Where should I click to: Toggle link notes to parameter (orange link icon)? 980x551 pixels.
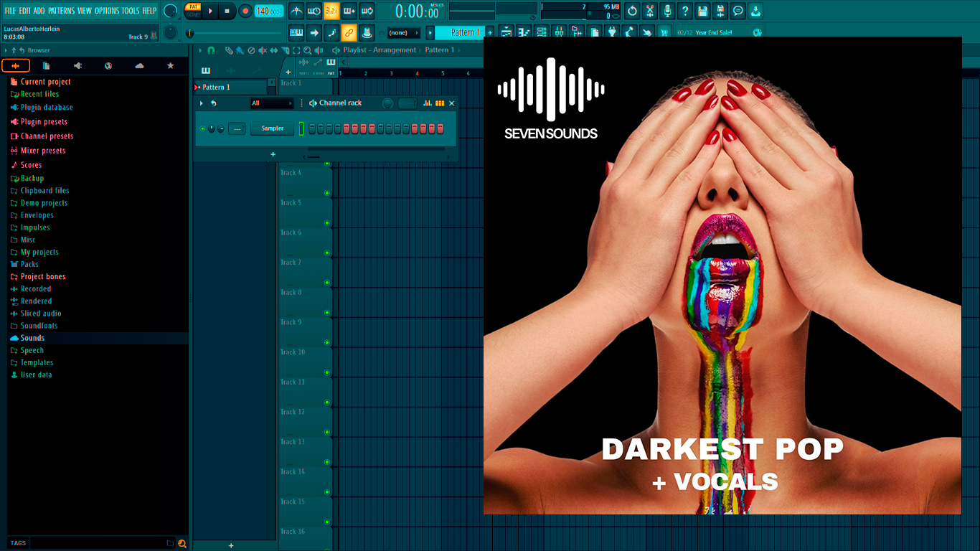click(x=349, y=32)
